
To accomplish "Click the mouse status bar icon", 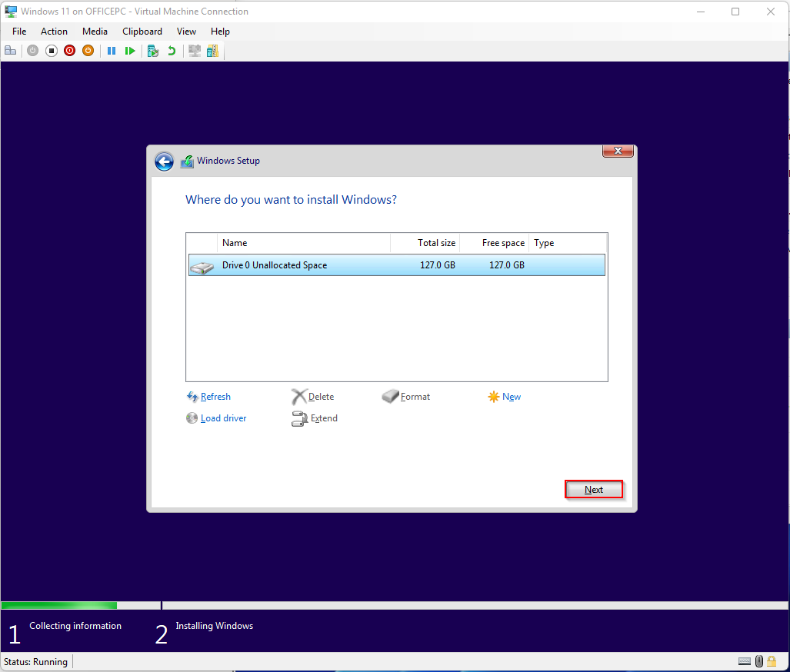I will 758,660.
